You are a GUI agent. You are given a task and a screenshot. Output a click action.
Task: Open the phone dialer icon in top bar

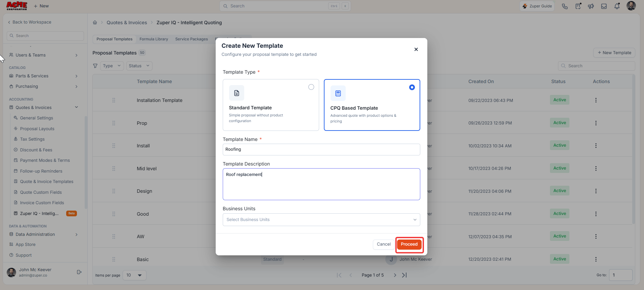[565, 6]
